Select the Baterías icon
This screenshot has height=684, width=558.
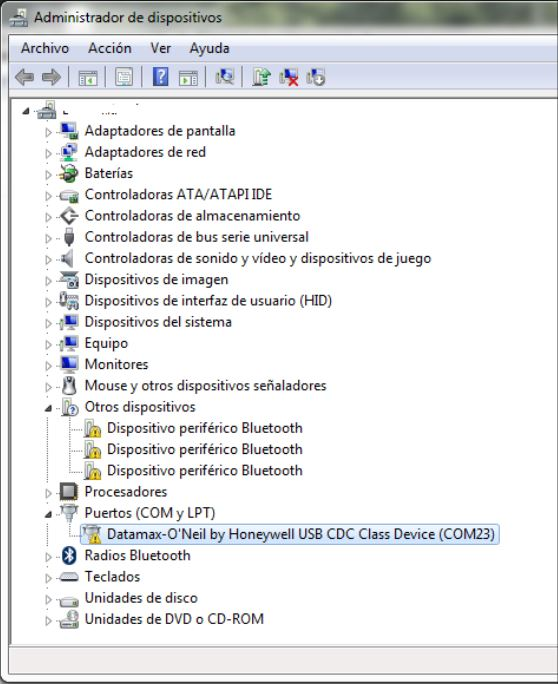point(69,173)
